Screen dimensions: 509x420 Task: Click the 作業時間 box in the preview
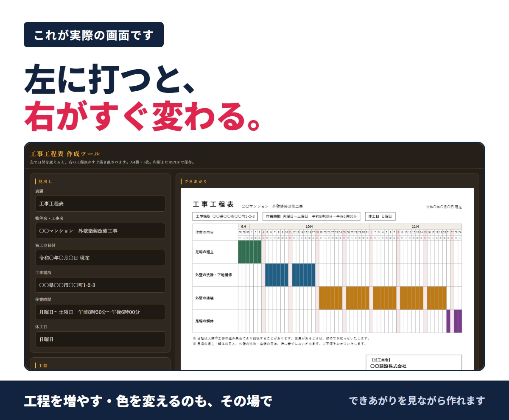click(311, 216)
